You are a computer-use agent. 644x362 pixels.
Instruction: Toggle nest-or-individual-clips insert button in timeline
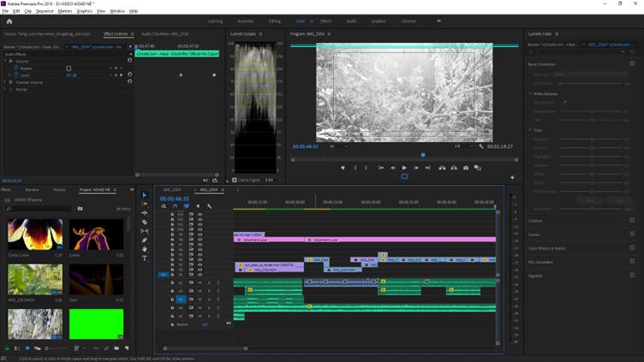tap(164, 206)
